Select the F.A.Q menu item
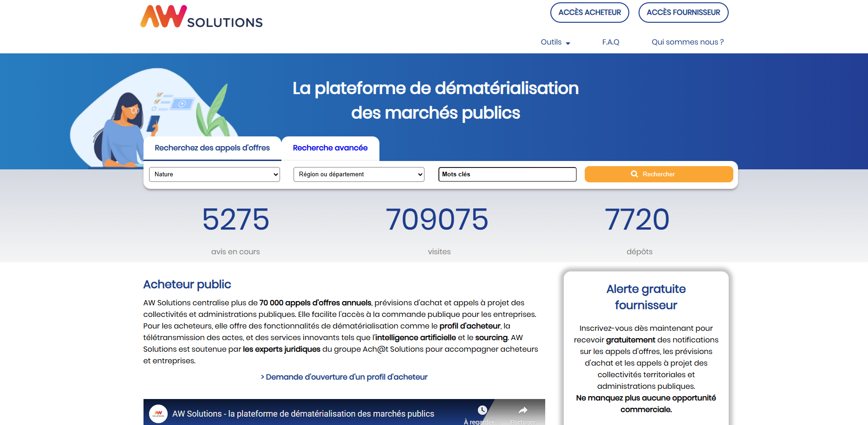 tap(610, 42)
